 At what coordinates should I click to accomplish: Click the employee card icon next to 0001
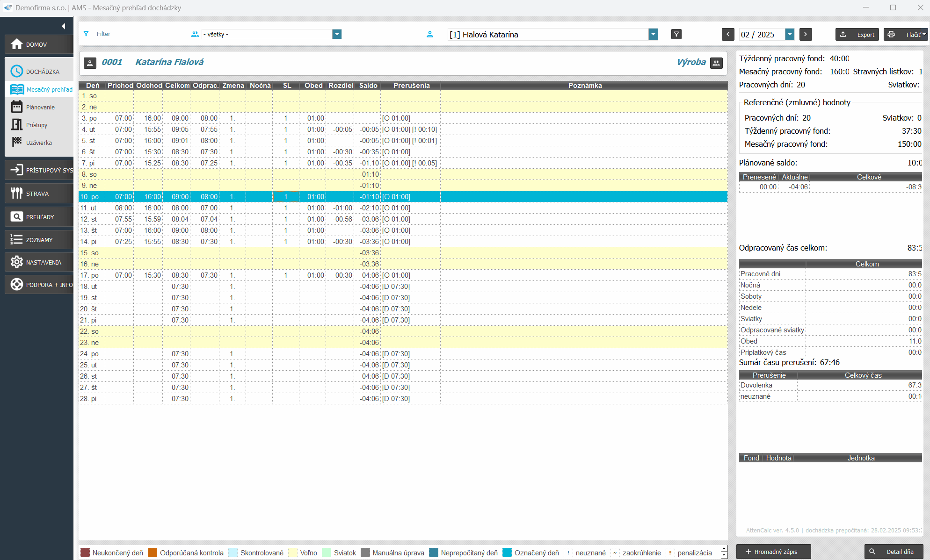(90, 63)
